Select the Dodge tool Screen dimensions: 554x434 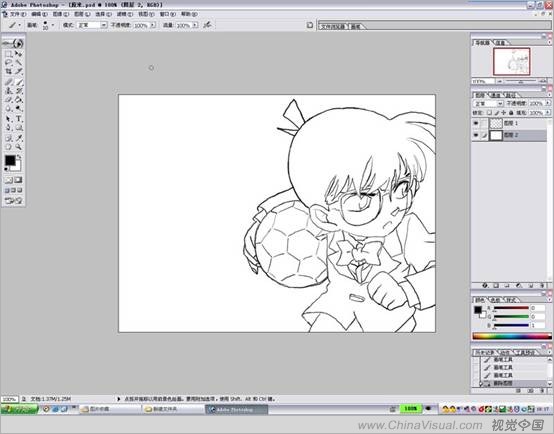[x=18, y=108]
